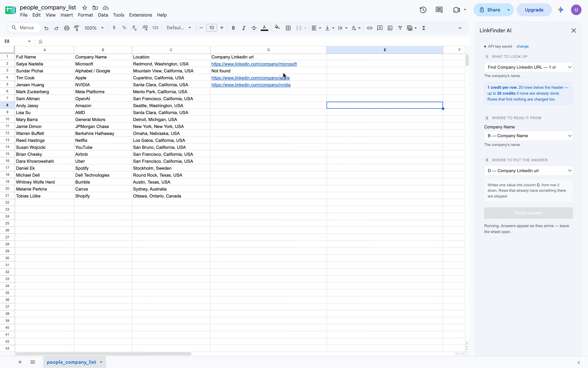Viewport: 588px width, 368px height.
Task: Open the File menu
Action: pos(23,15)
